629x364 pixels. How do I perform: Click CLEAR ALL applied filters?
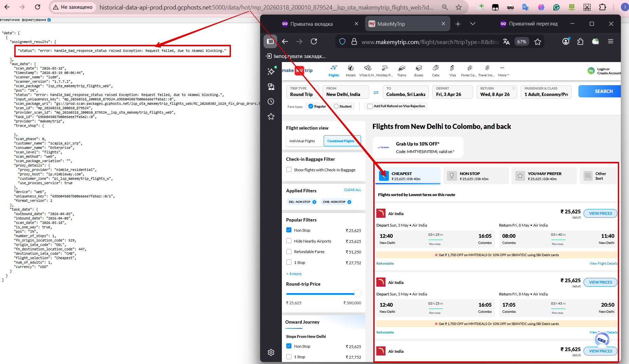pos(353,190)
